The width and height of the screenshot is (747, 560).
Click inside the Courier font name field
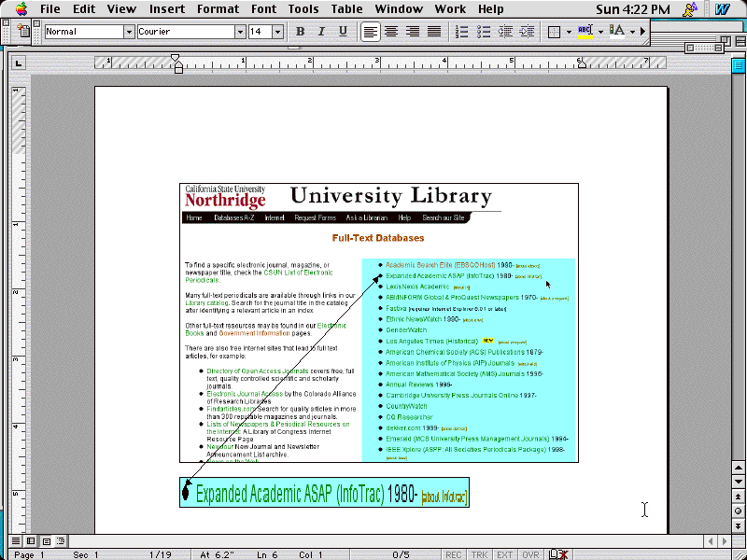pos(186,32)
